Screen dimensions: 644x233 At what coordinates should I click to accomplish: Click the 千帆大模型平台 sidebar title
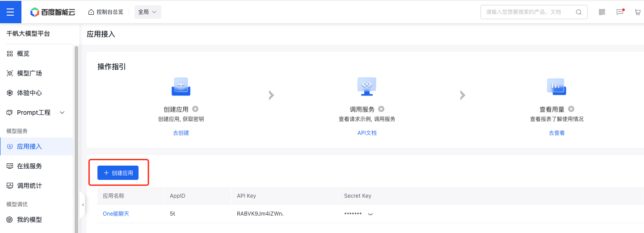pyautogui.click(x=28, y=33)
